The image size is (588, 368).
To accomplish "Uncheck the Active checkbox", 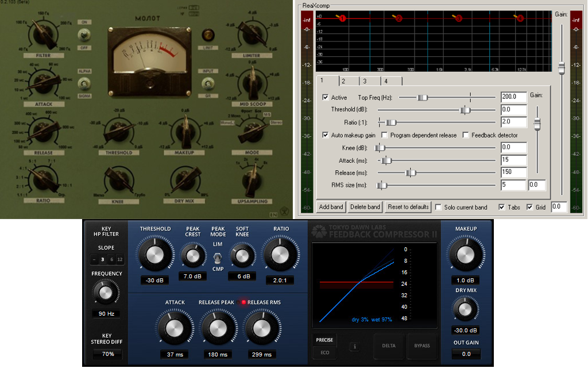I will pyautogui.click(x=325, y=97).
